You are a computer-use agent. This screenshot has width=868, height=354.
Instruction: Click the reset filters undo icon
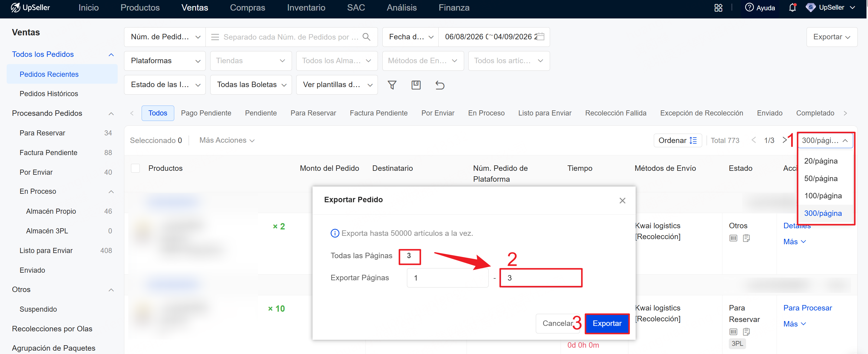[440, 85]
